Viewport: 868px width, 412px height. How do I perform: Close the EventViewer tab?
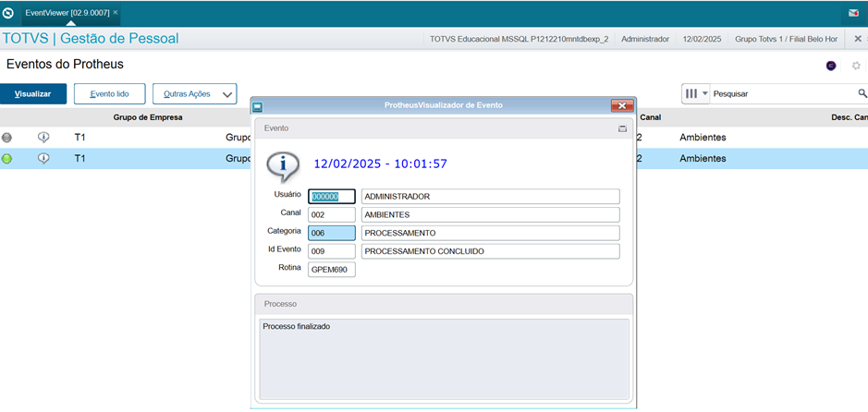click(116, 12)
